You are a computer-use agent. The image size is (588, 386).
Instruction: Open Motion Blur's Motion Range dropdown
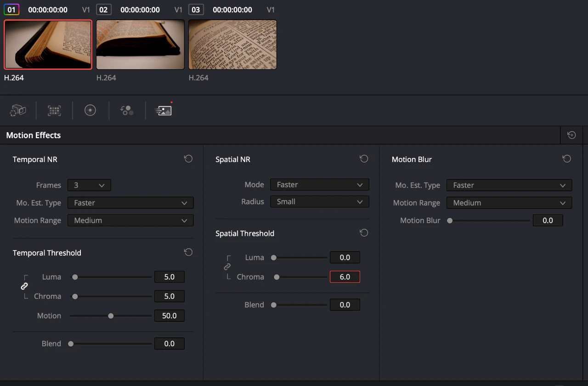click(x=509, y=202)
